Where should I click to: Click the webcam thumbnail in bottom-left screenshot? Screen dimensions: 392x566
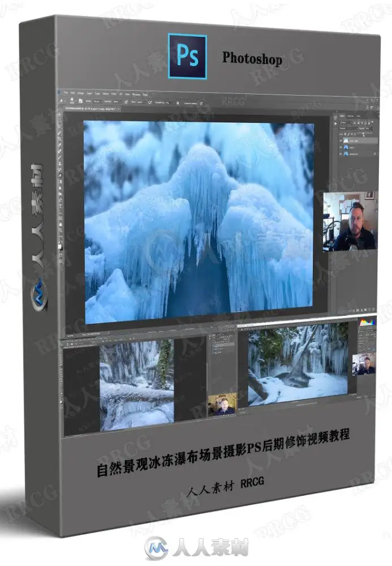[222, 405]
